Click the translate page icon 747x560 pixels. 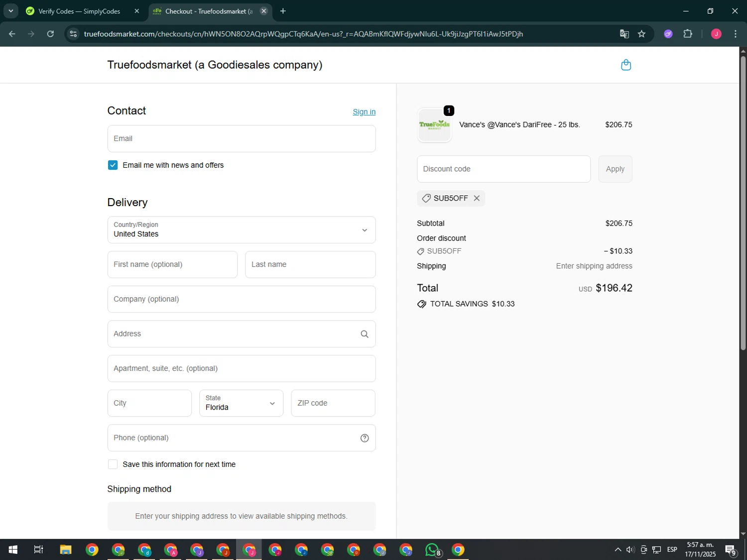pos(624,34)
